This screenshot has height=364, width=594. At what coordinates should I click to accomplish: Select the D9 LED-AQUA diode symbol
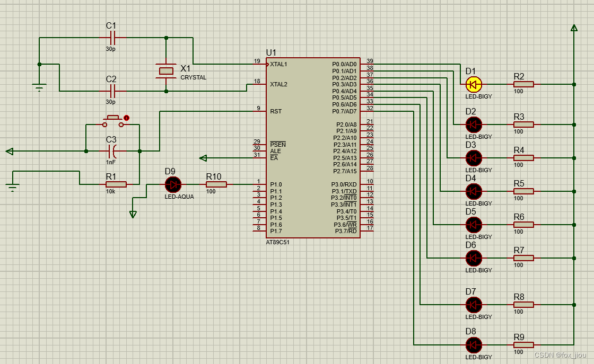pyautogui.click(x=173, y=184)
